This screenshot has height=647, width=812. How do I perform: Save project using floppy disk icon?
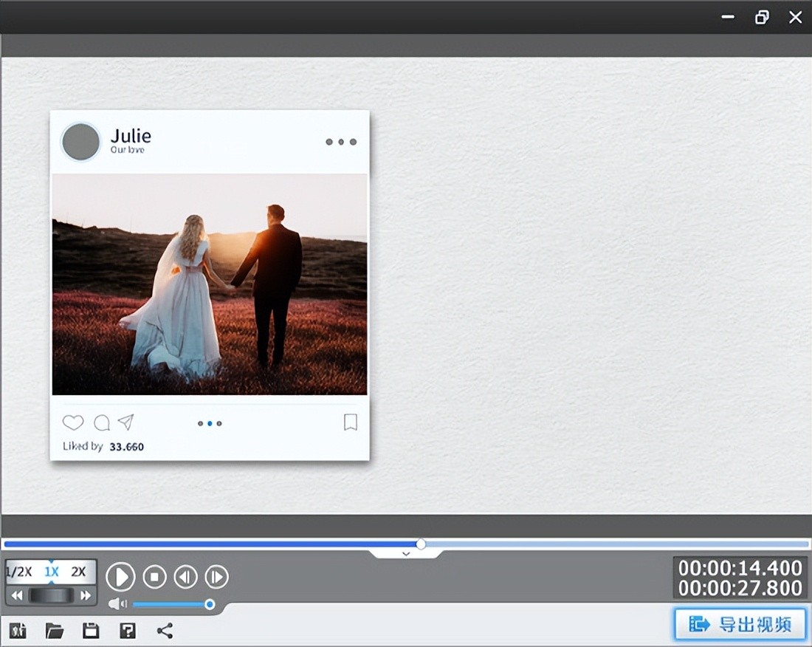(91, 631)
